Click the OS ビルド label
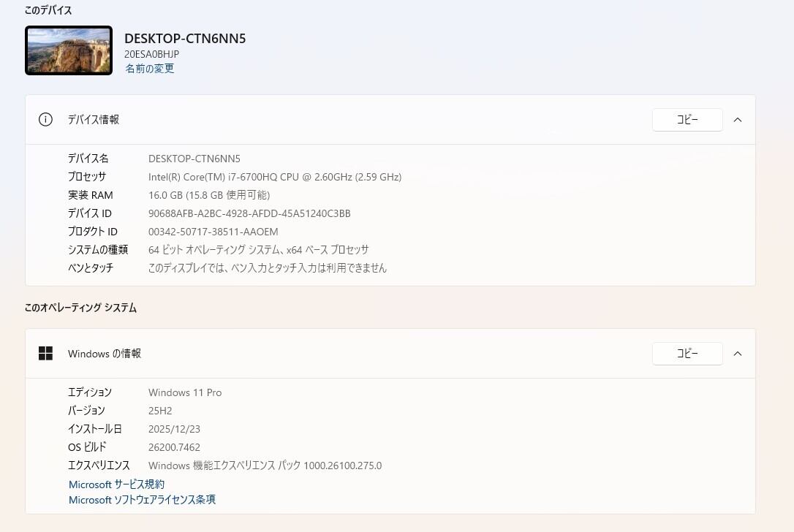 tap(87, 447)
